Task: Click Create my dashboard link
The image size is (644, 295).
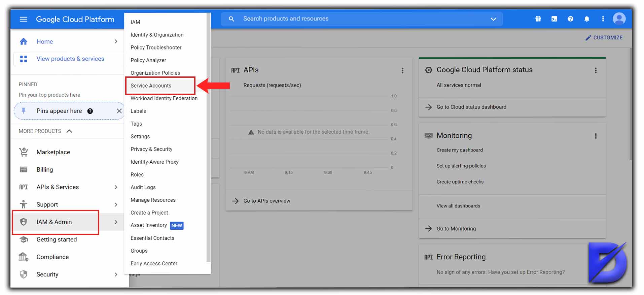Action: 460,150
